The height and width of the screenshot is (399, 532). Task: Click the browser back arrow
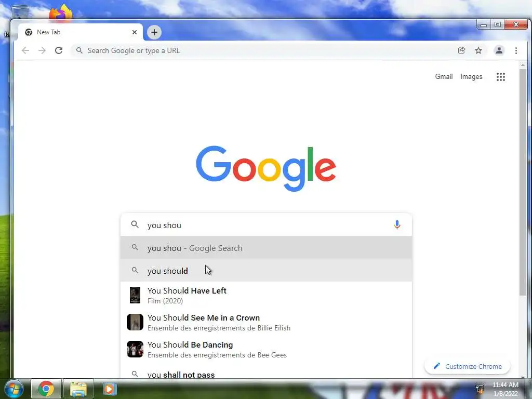pyautogui.click(x=25, y=50)
